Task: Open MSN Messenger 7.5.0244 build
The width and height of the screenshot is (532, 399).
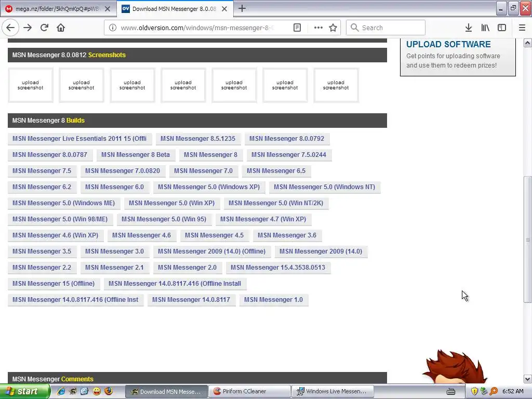Action: click(289, 155)
